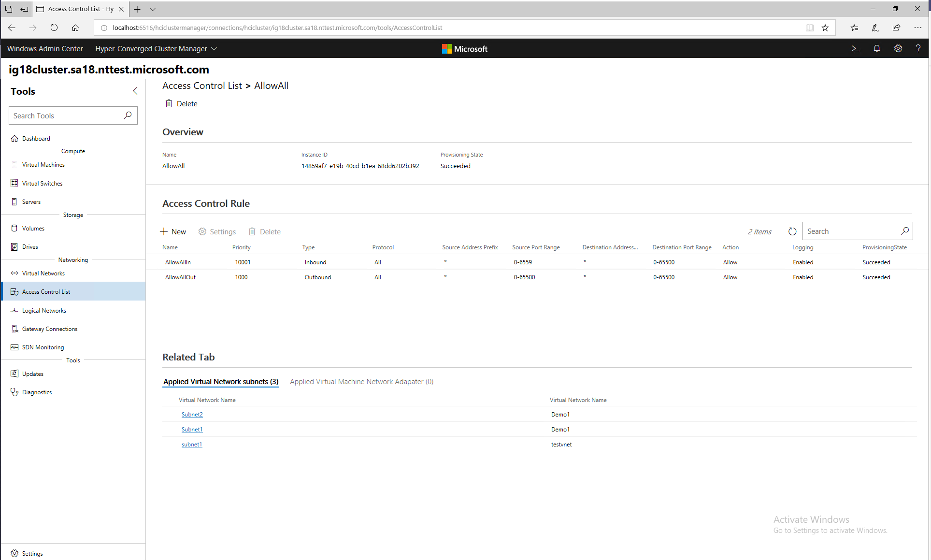Open the subnet1 link for testvnet

[191, 445]
